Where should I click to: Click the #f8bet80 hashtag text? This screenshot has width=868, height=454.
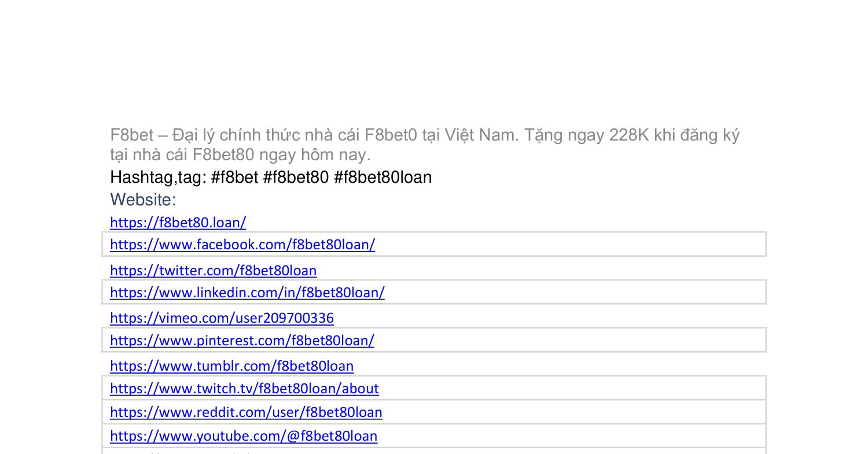click(296, 178)
